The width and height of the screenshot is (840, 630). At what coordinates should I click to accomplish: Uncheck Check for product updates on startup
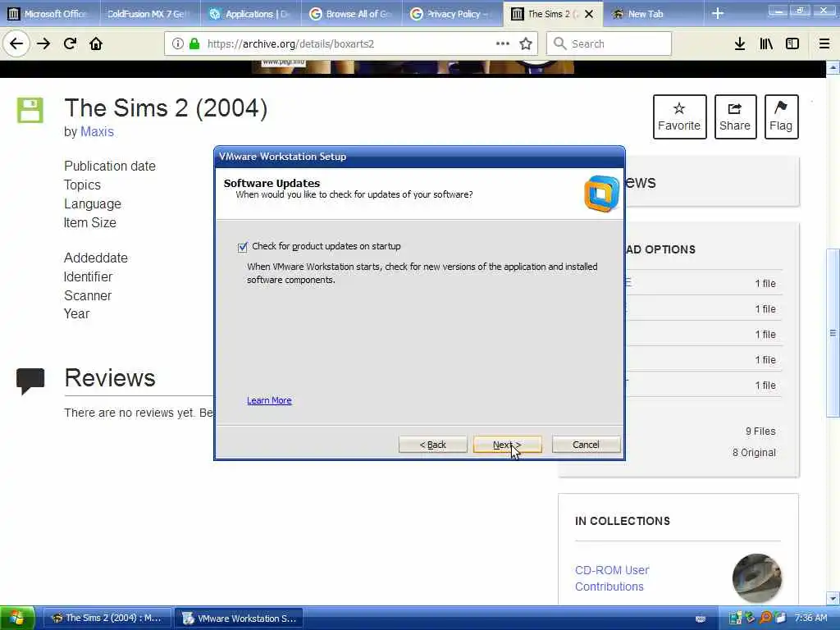pos(243,247)
